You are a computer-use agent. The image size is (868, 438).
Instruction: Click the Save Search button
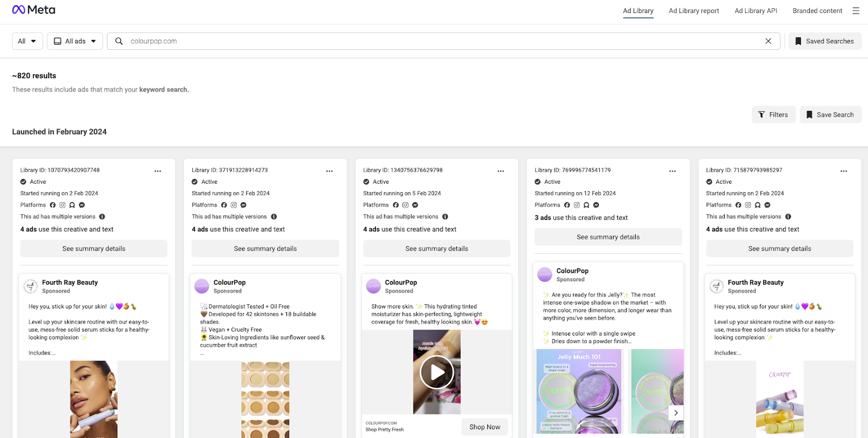pyautogui.click(x=831, y=114)
